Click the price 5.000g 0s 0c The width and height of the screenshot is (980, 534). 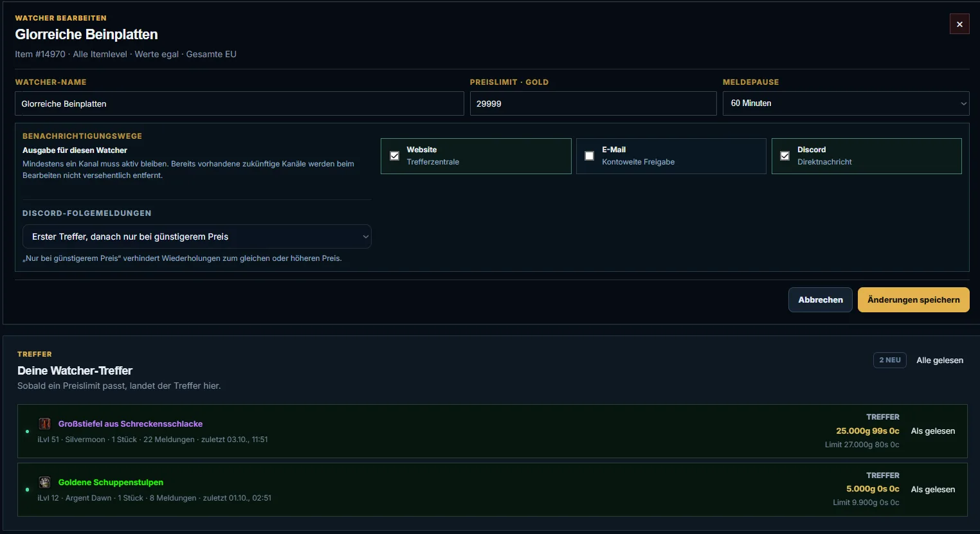coord(873,489)
